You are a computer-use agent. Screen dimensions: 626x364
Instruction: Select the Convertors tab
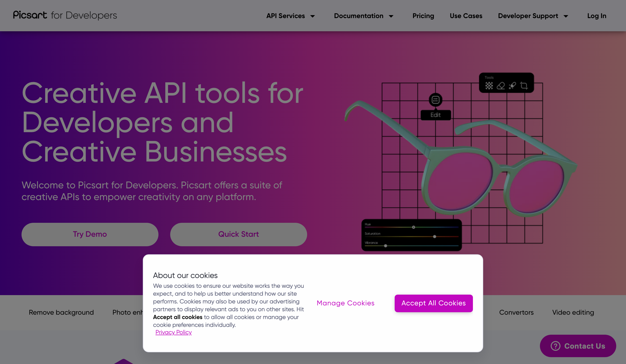click(x=516, y=312)
